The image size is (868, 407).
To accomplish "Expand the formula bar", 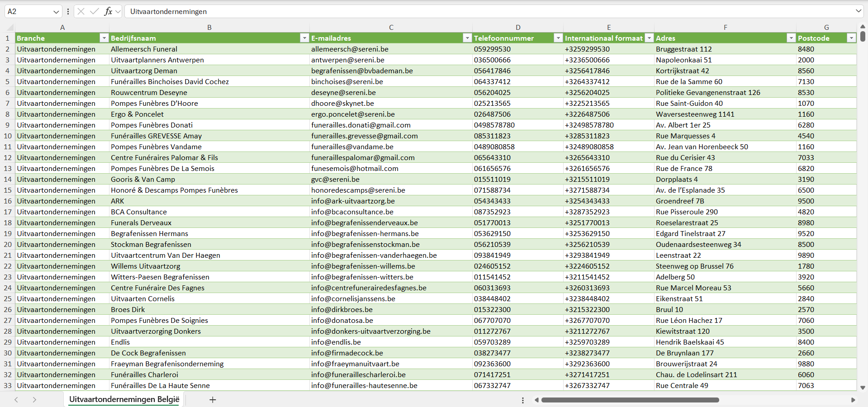I will tap(858, 11).
